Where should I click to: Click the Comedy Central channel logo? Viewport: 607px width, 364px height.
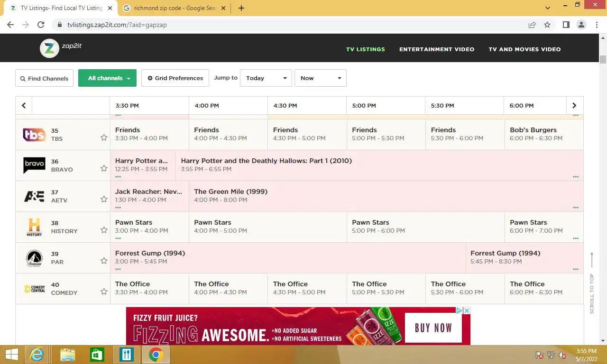click(x=34, y=289)
